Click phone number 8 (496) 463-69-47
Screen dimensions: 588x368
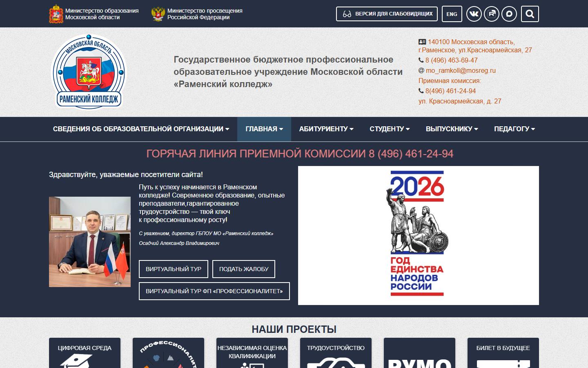coord(451,60)
